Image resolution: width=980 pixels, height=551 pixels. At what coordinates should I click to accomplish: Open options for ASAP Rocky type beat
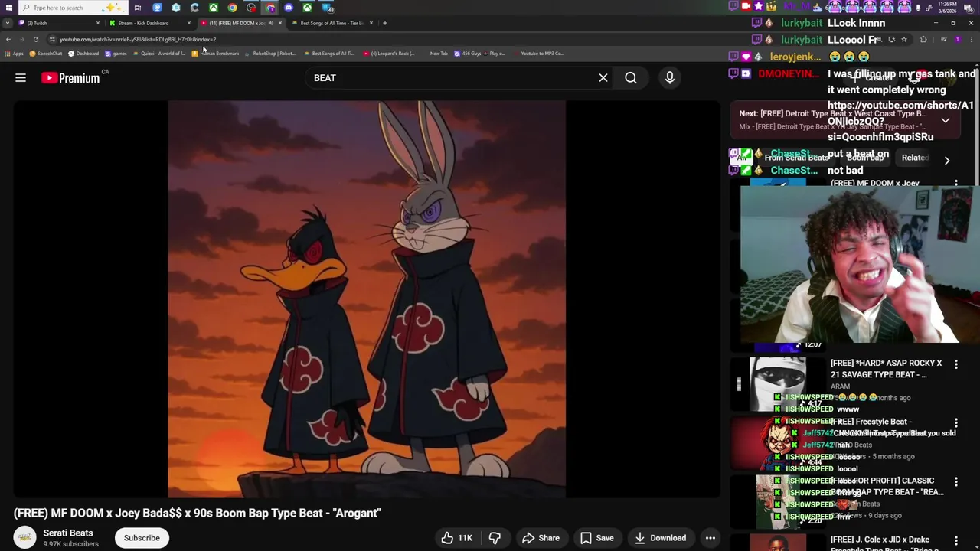(956, 364)
